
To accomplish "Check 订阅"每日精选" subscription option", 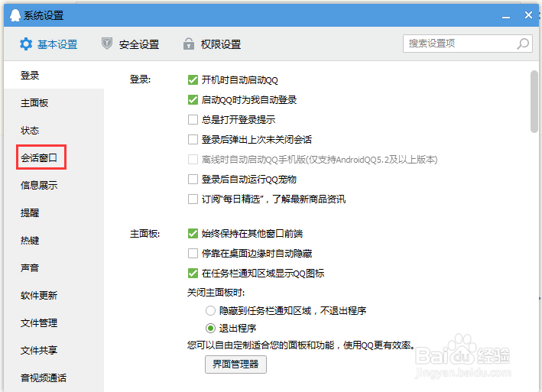I will [x=193, y=199].
